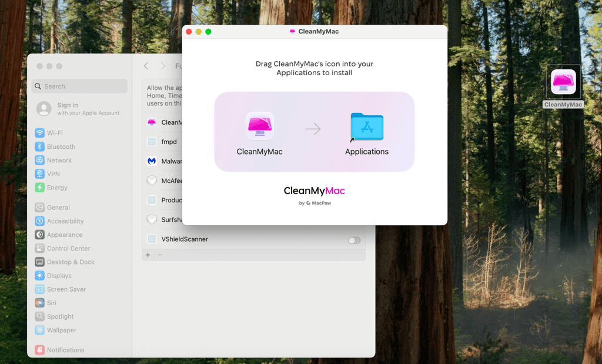Click the Surfshark shield icon in list

(152, 219)
